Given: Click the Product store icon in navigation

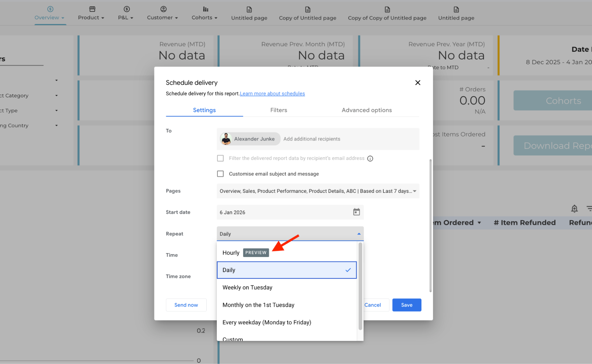Looking at the screenshot, I should pyautogui.click(x=92, y=9).
